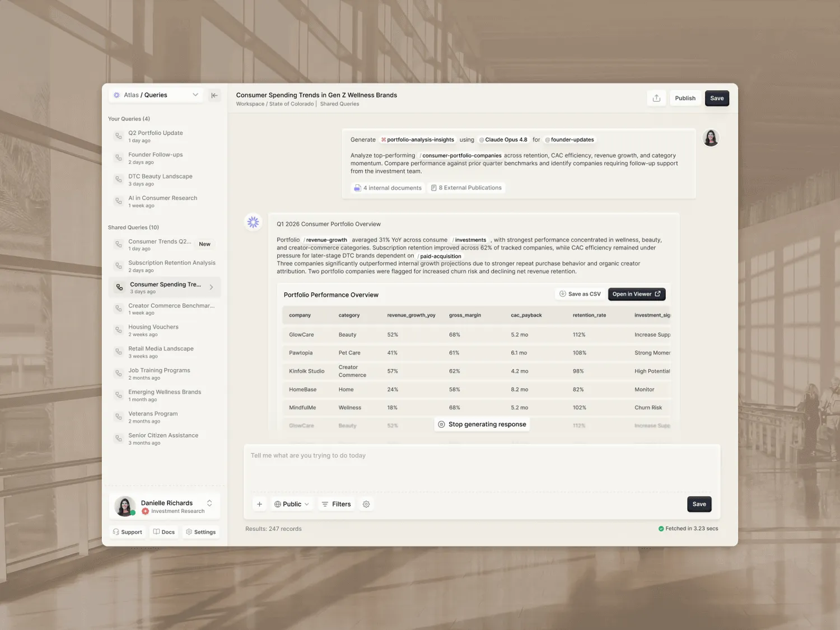Click Open in Viewer button
The image size is (840, 630).
(x=637, y=294)
